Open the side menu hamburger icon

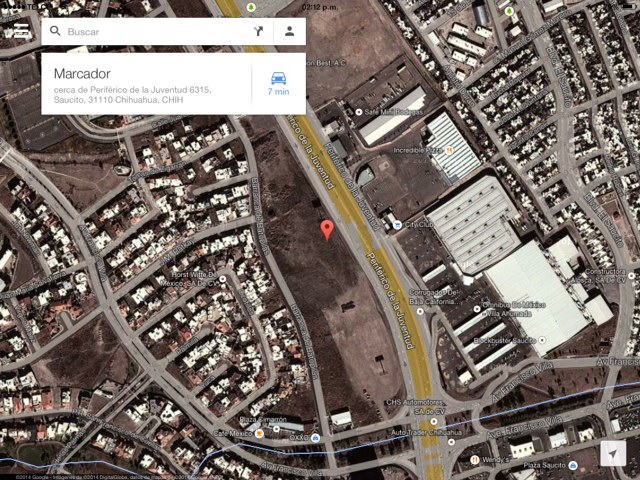(x=21, y=31)
